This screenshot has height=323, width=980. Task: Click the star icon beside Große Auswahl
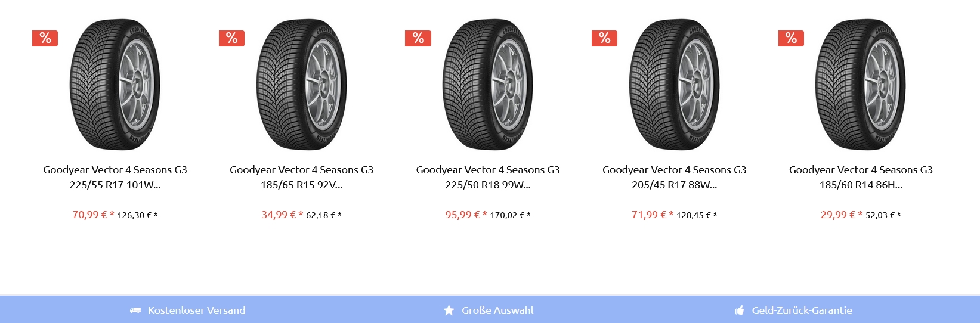pyautogui.click(x=449, y=310)
